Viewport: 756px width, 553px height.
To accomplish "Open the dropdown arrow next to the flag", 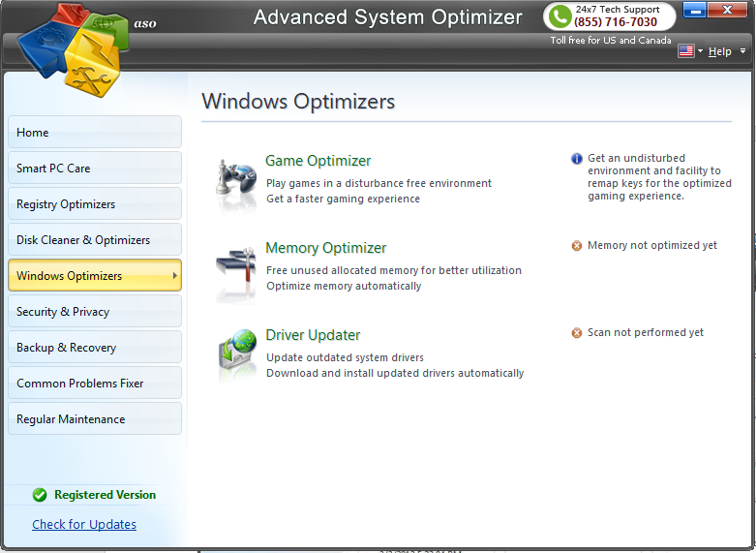I will 700,51.
